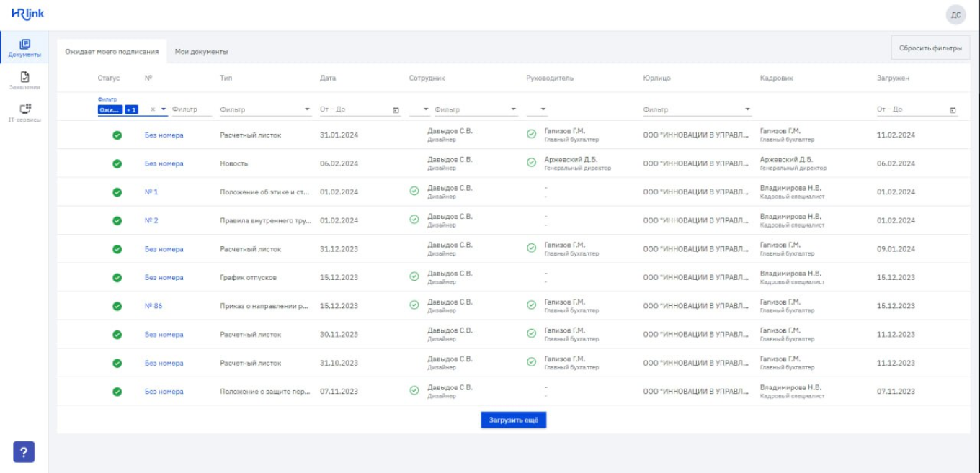The image size is (980, 473).
Task: Open the Заявления sidebar section
Action: click(x=24, y=80)
